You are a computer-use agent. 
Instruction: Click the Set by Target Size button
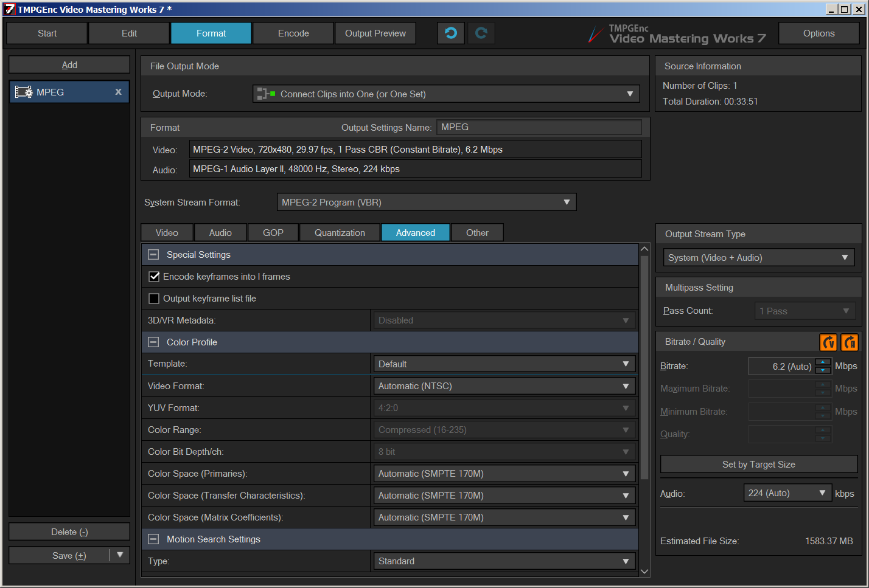point(758,465)
